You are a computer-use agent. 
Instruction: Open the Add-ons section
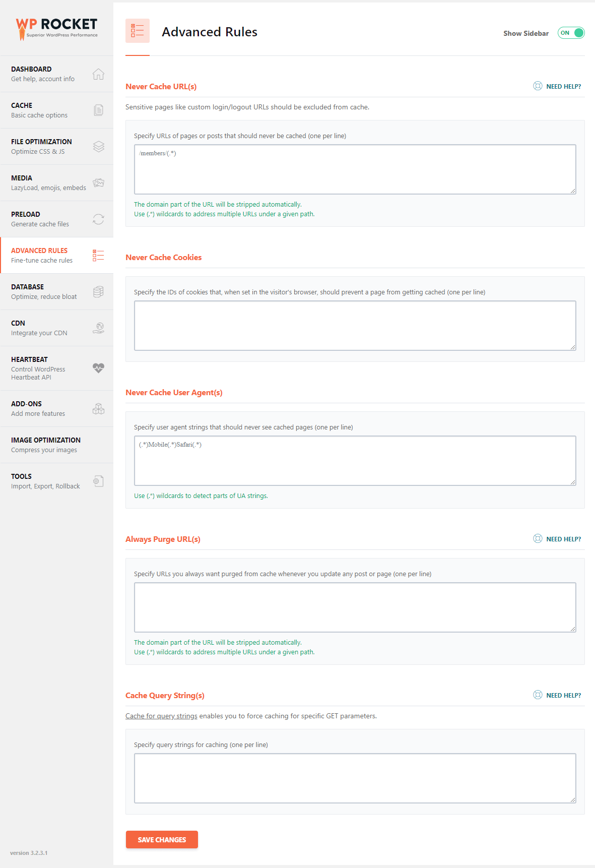[x=56, y=408]
